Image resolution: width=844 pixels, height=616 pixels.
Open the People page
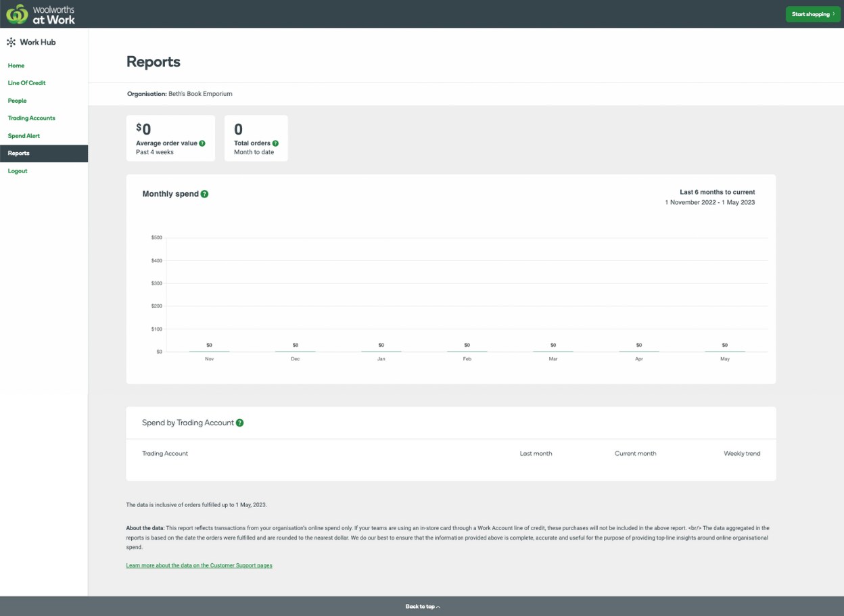[17, 100]
